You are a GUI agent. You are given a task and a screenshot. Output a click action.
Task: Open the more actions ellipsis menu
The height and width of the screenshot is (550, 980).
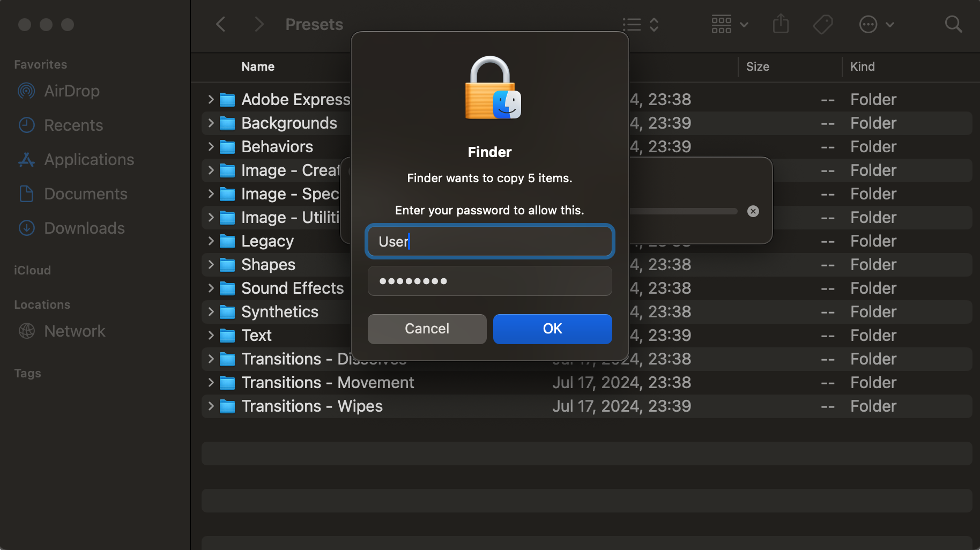[876, 24]
